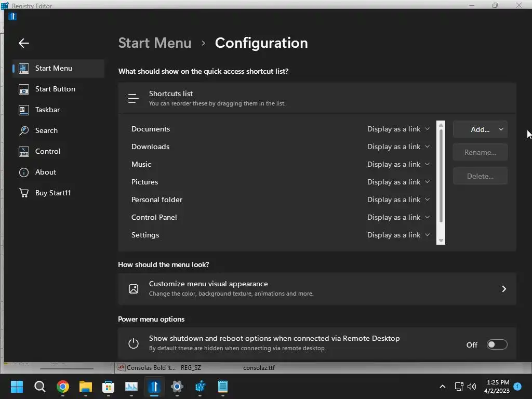Open File Explorer from the taskbar
Screen dimensions: 532x399
86,387
